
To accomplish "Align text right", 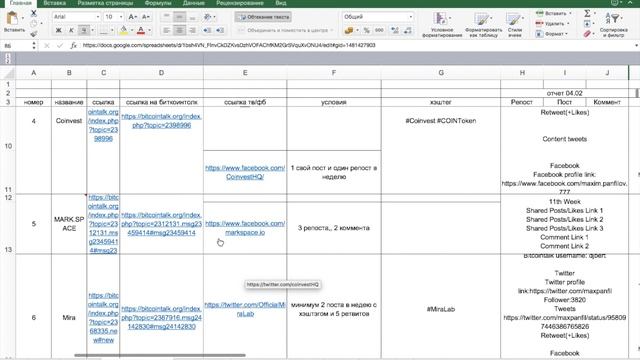I will click(x=192, y=30).
